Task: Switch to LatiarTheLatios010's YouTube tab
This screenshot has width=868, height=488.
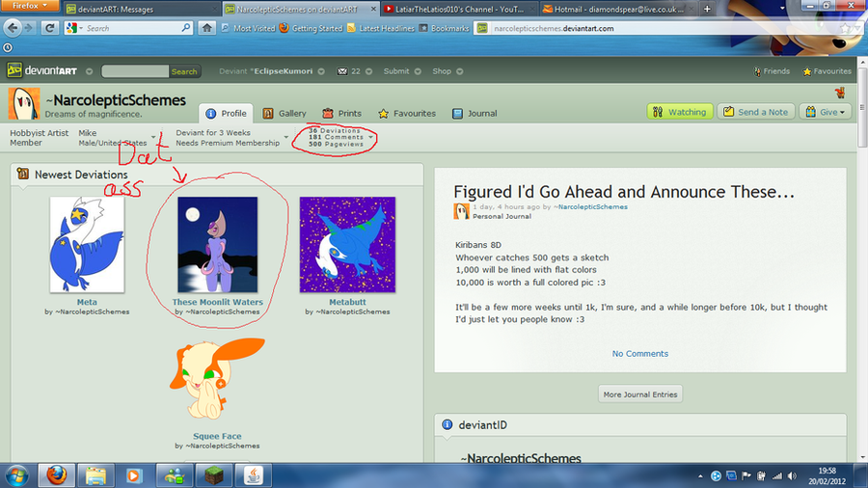Action: point(459,9)
